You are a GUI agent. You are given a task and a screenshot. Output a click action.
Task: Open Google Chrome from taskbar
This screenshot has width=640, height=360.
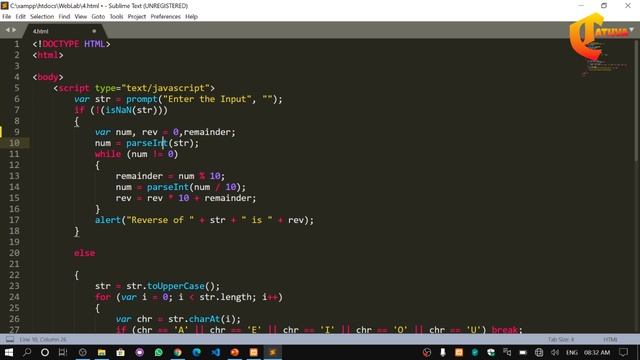coord(178,352)
